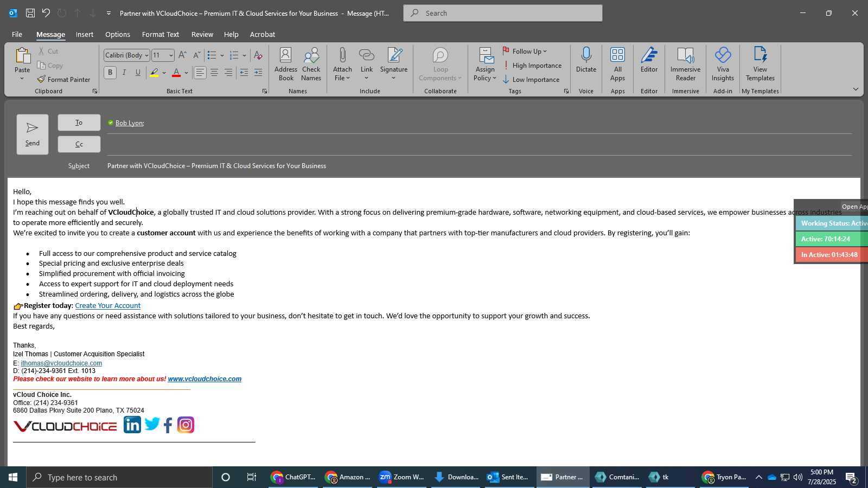
Task: Shrink font size with shrink font icon
Action: (196, 55)
